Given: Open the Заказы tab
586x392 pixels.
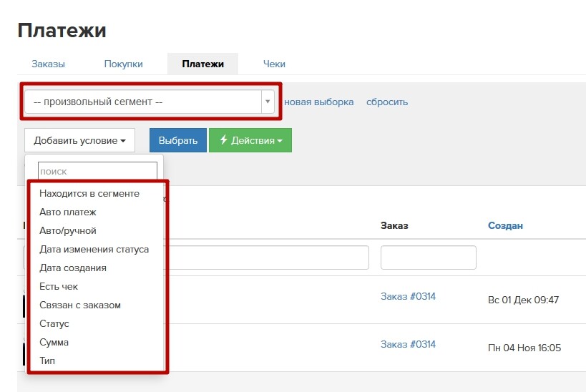Looking at the screenshot, I should (48, 64).
